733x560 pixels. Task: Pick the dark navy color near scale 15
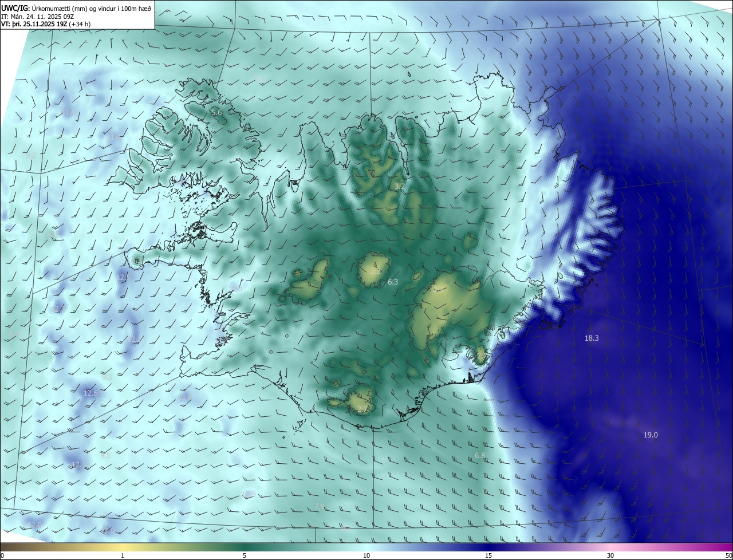[x=488, y=547]
